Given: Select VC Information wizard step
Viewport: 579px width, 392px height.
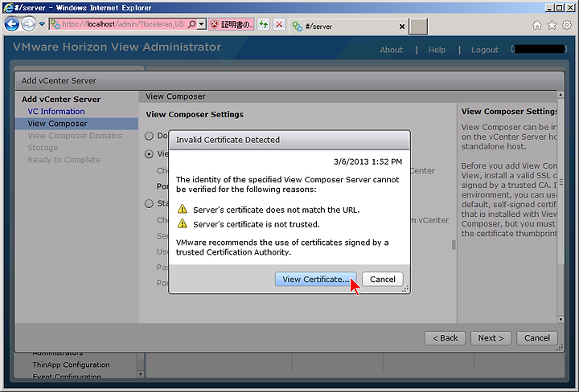Looking at the screenshot, I should tap(56, 112).
